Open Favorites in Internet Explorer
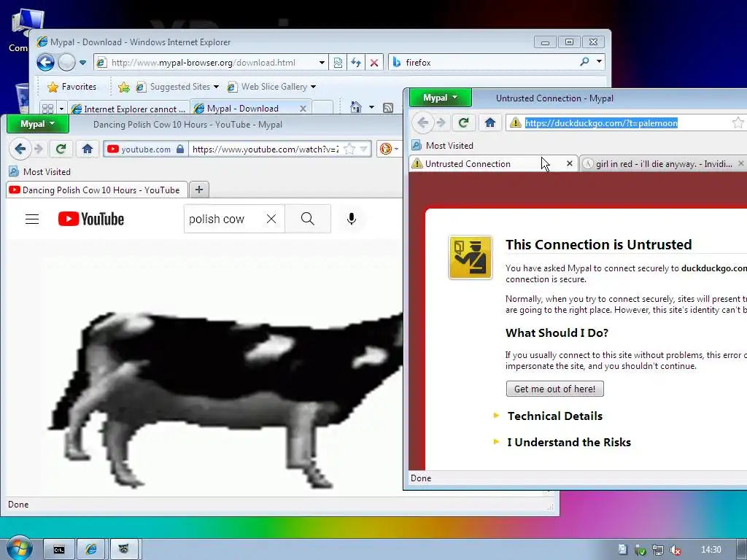747x560 pixels. 72,87
